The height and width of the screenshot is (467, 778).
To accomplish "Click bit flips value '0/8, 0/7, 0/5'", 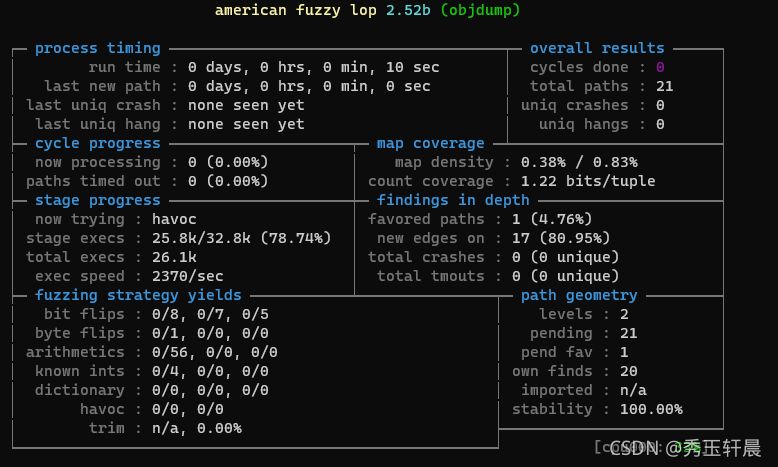I will (x=210, y=314).
